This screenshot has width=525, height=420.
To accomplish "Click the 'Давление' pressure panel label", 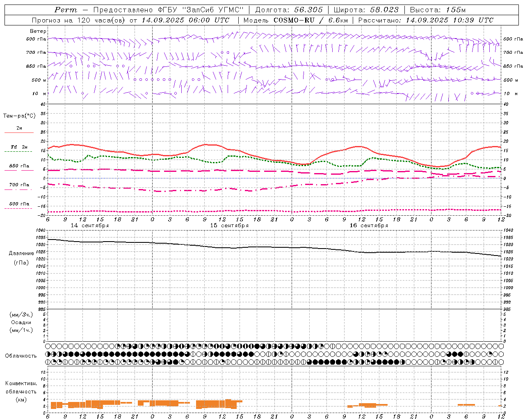I will [x=21, y=253].
